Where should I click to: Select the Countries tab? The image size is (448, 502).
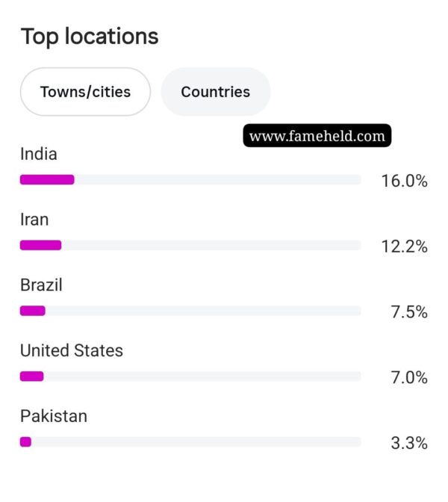tap(216, 92)
